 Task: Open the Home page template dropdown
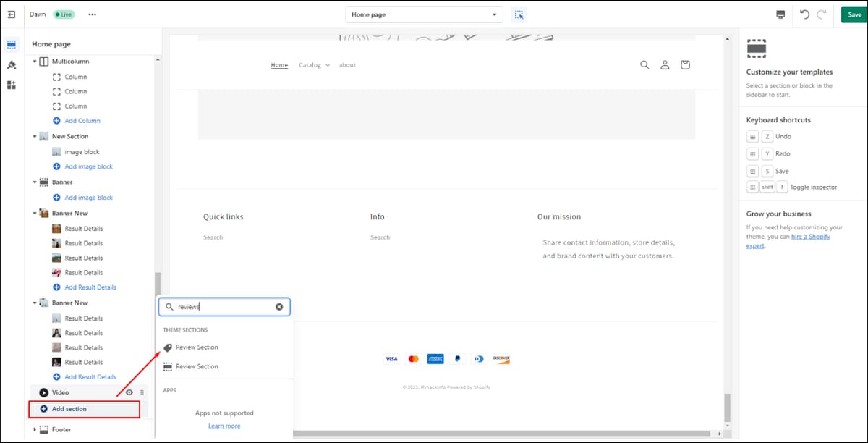(424, 14)
